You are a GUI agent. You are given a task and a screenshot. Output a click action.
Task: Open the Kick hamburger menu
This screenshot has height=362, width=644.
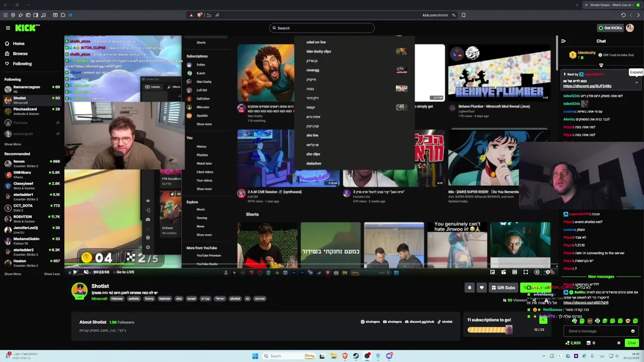(8, 28)
